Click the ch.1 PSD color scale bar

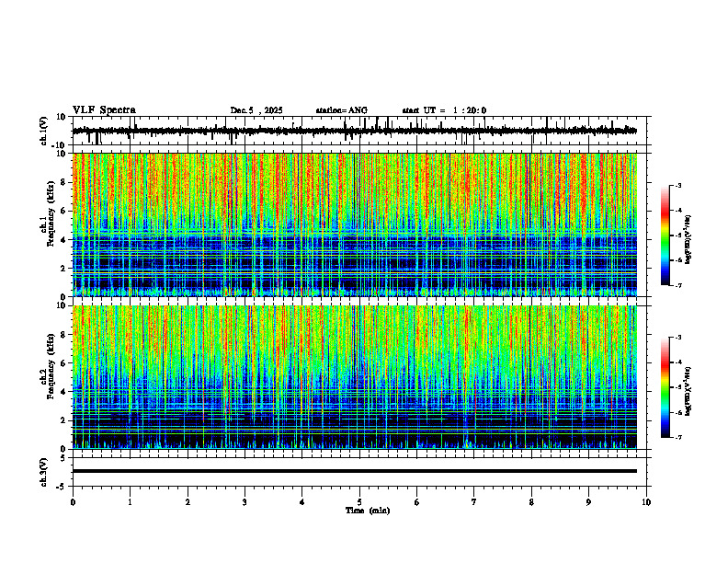pos(665,236)
